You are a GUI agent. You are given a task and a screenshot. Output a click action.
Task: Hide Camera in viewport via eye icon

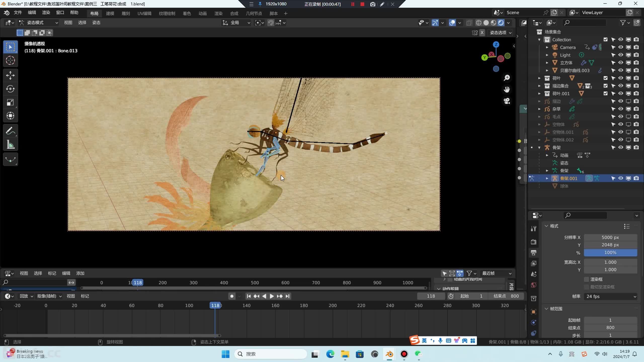pos(621,47)
